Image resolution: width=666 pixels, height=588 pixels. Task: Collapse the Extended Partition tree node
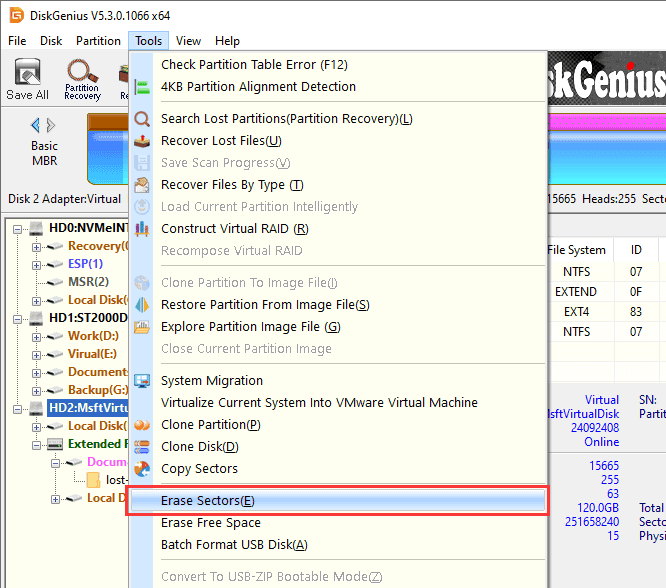(x=37, y=444)
